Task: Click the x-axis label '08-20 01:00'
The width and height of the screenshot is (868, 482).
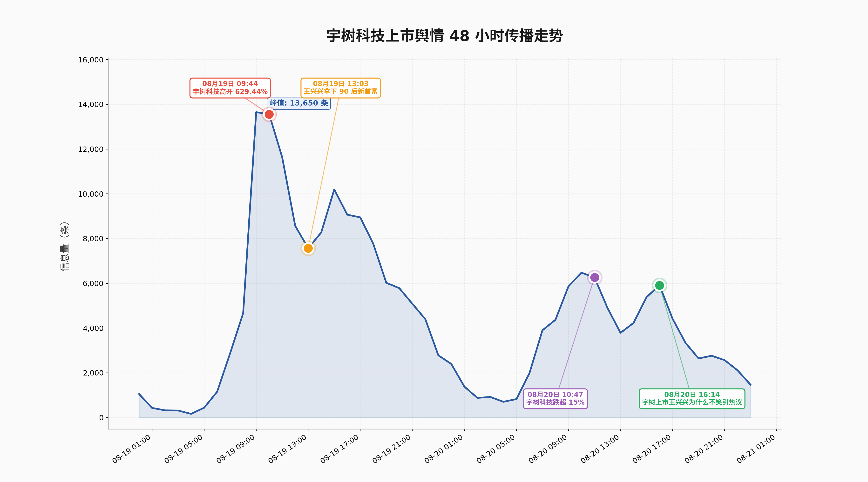Action: 444,449
